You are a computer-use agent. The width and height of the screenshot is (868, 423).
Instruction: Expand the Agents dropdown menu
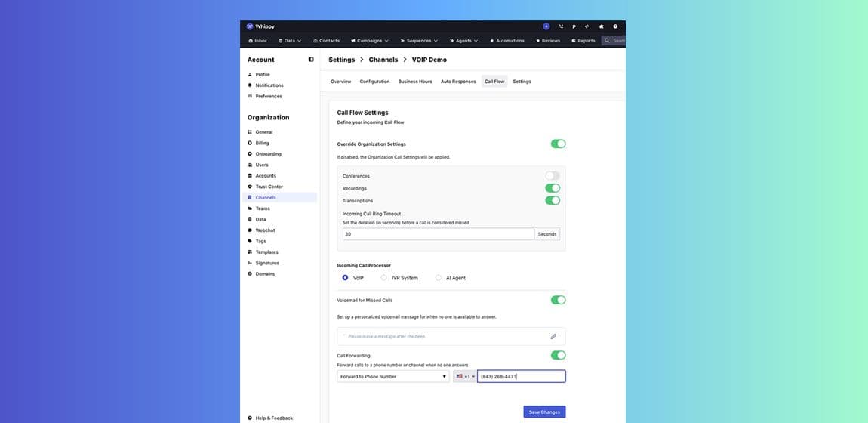coord(463,41)
